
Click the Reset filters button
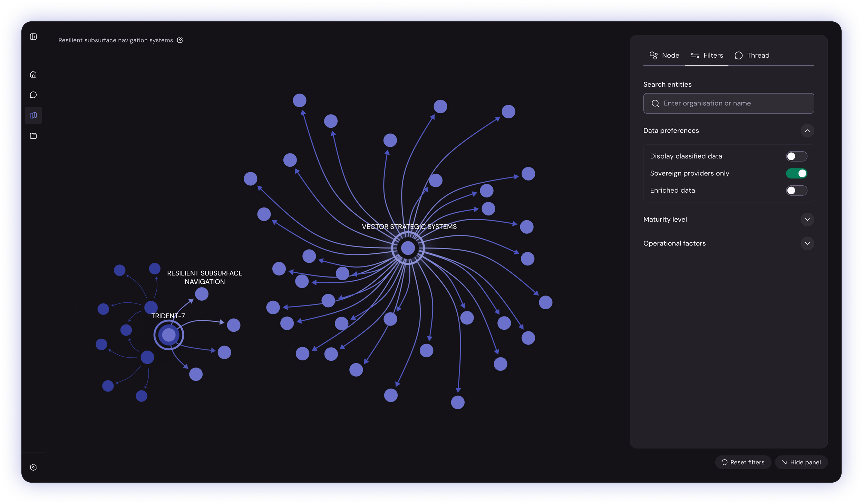[743, 462]
